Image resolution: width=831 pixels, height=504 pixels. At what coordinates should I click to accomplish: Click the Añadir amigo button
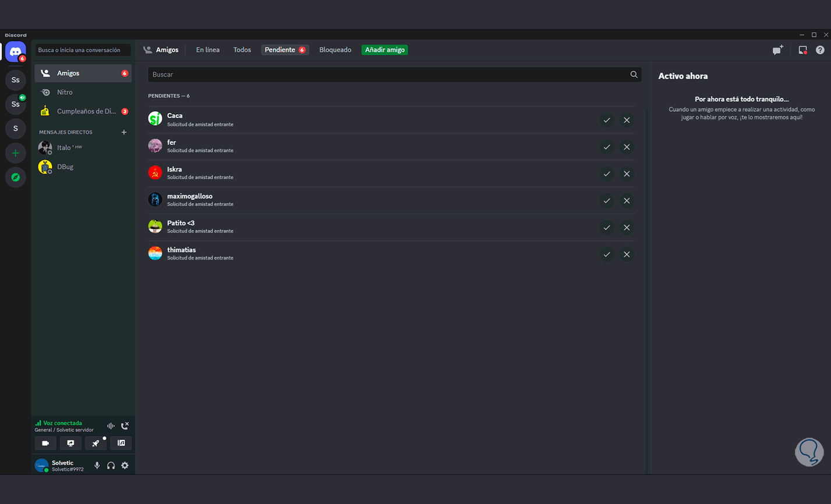pyautogui.click(x=384, y=50)
